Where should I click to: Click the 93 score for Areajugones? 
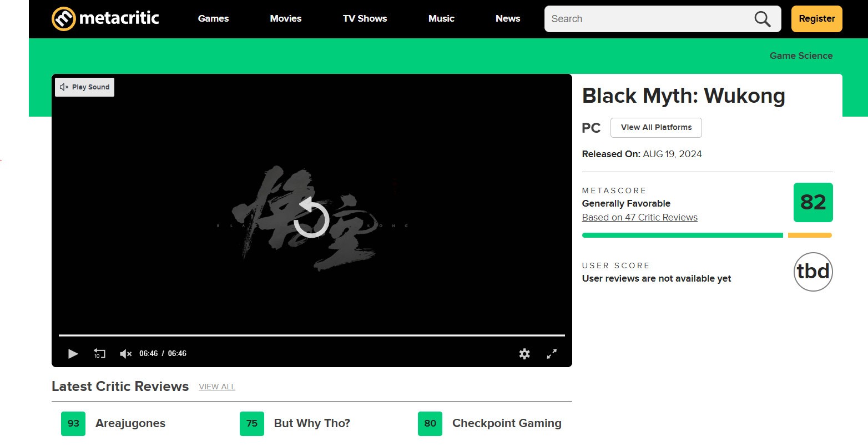click(x=73, y=424)
